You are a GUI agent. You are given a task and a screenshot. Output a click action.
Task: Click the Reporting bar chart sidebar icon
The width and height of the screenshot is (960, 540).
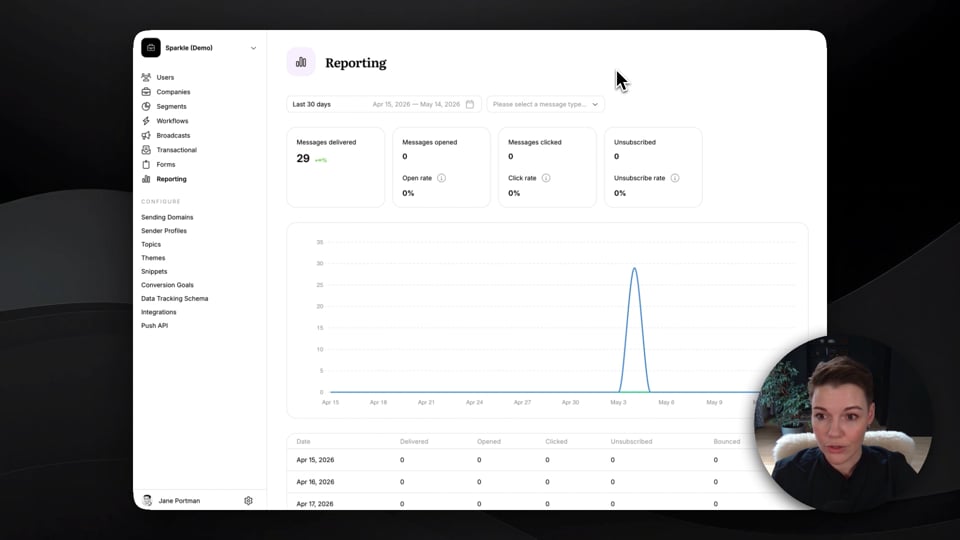pyautogui.click(x=146, y=179)
